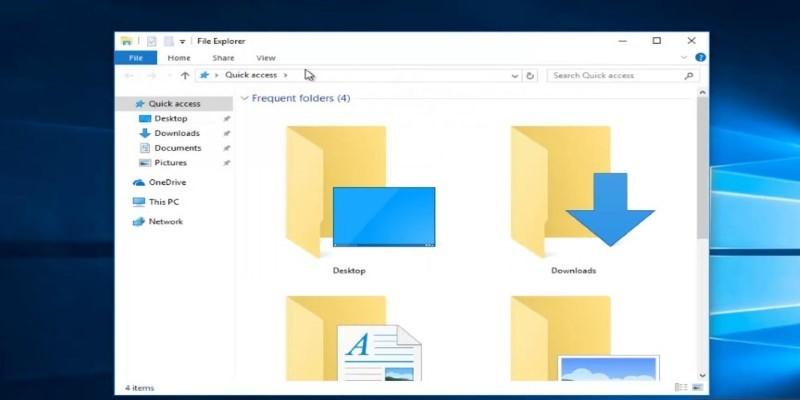800x400 pixels.
Task: Switch to details view in status bar
Action: (680, 387)
